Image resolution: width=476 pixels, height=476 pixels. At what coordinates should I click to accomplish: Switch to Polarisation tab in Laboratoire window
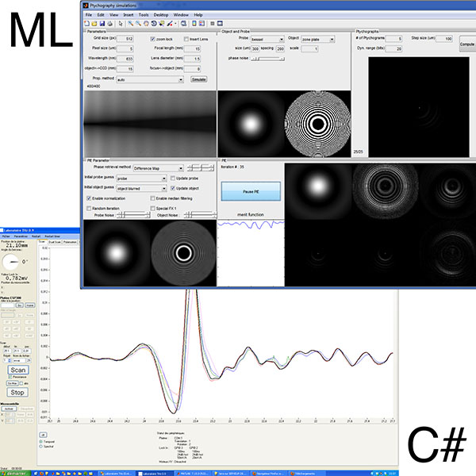pyautogui.click(x=70, y=242)
